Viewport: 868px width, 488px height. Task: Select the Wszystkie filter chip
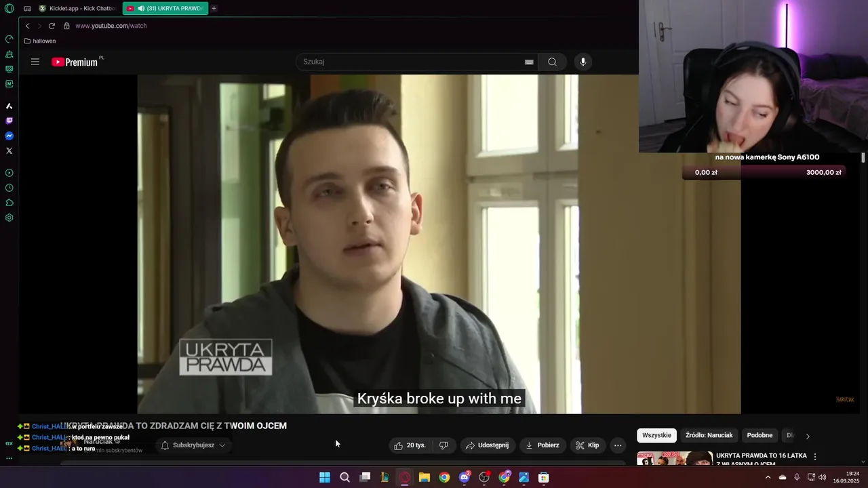point(656,435)
